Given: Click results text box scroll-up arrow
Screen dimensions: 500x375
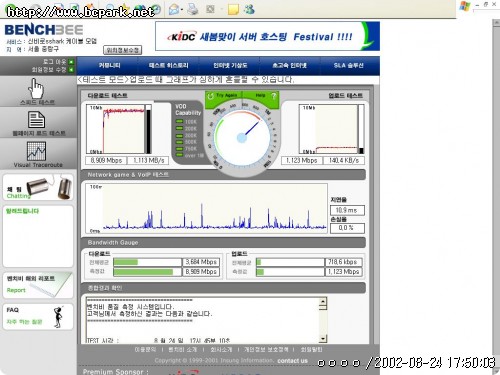Looking at the screenshot, I should [x=323, y=302].
